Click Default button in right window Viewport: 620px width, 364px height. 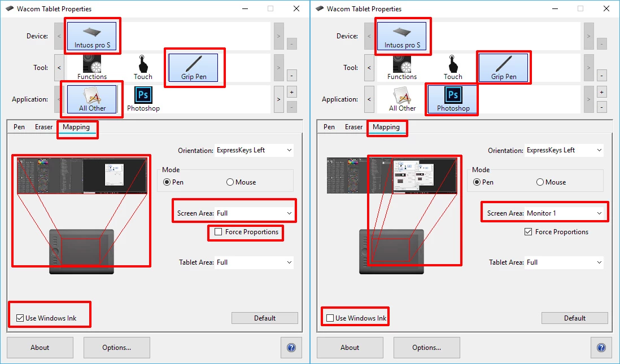pos(574,318)
